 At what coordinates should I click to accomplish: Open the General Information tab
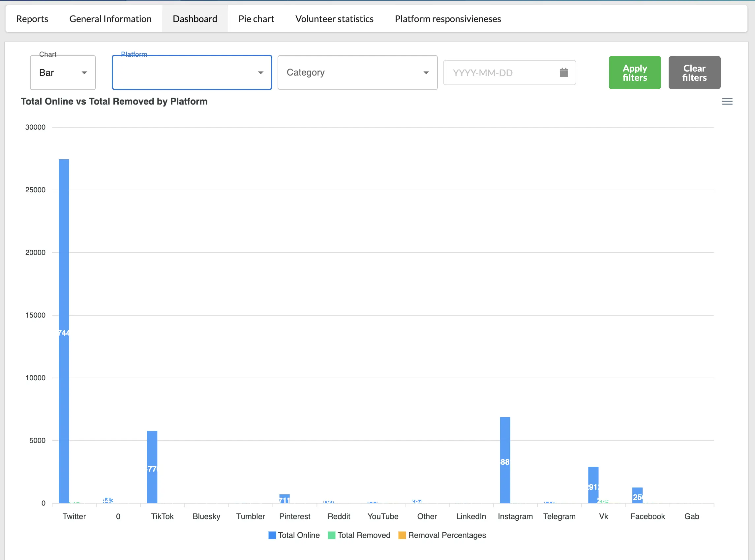click(110, 19)
